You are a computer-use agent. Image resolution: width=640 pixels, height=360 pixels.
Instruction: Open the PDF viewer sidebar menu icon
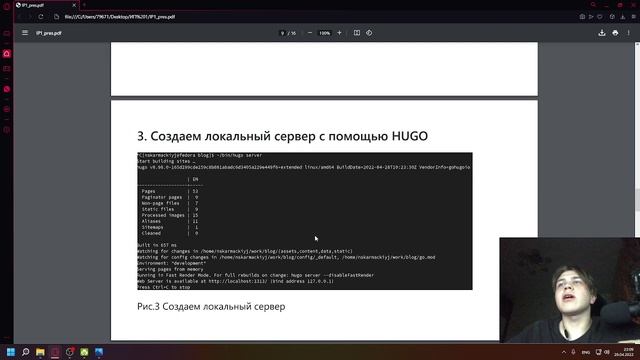click(25, 33)
